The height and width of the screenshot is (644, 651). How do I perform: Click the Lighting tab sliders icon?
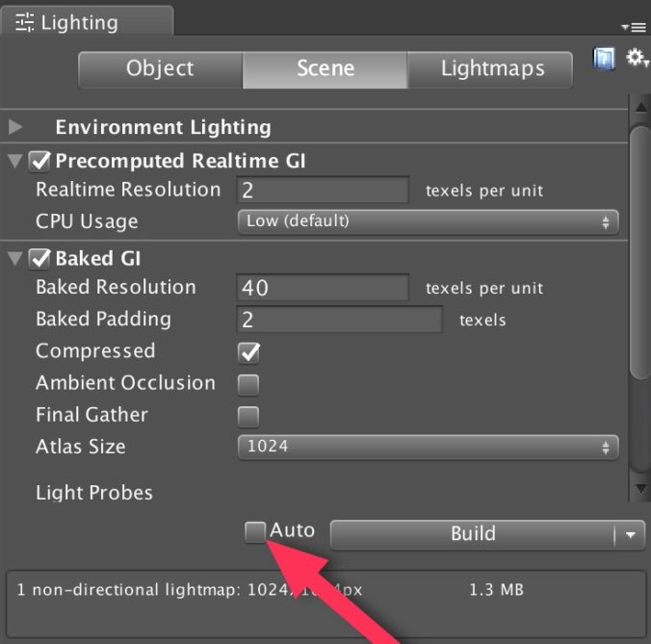(x=24, y=22)
